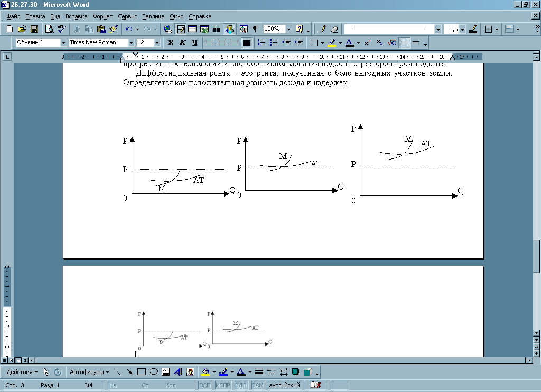Click the Eraser tool in tables toolbar

coord(334,29)
